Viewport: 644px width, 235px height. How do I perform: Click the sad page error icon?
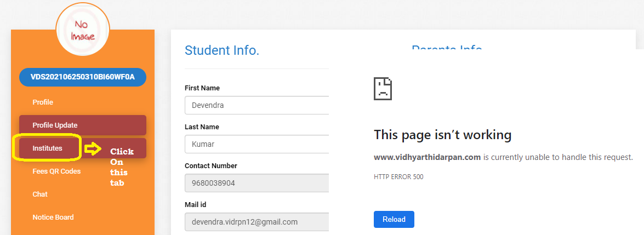pos(383,88)
